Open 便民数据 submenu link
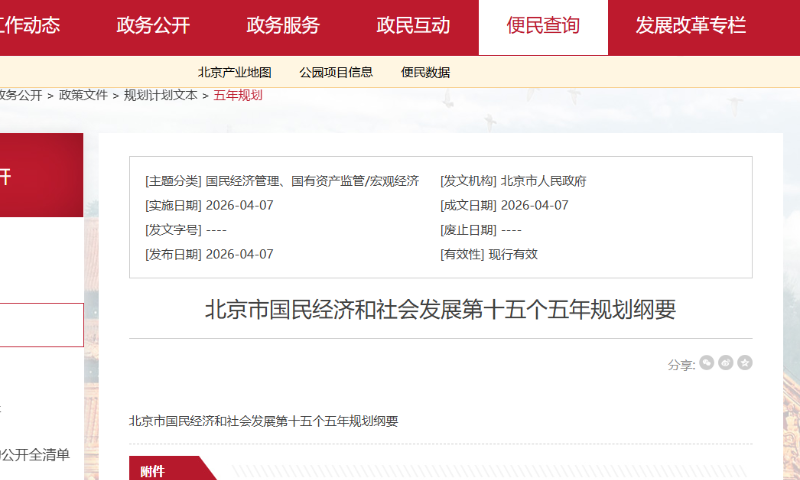Screen dimensions: 800x480 (426, 72)
